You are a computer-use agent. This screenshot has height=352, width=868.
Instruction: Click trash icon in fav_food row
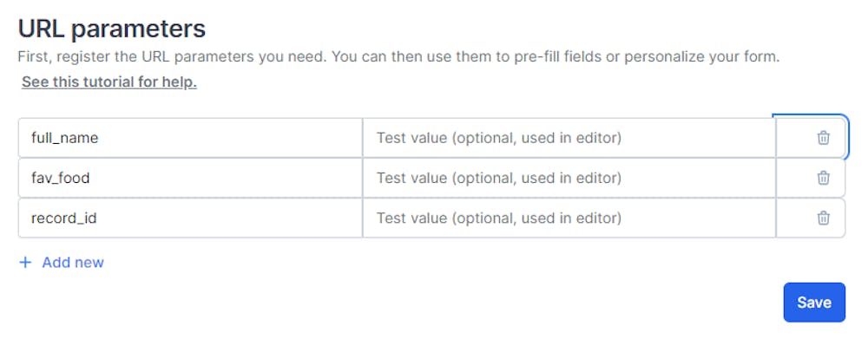[x=823, y=178]
